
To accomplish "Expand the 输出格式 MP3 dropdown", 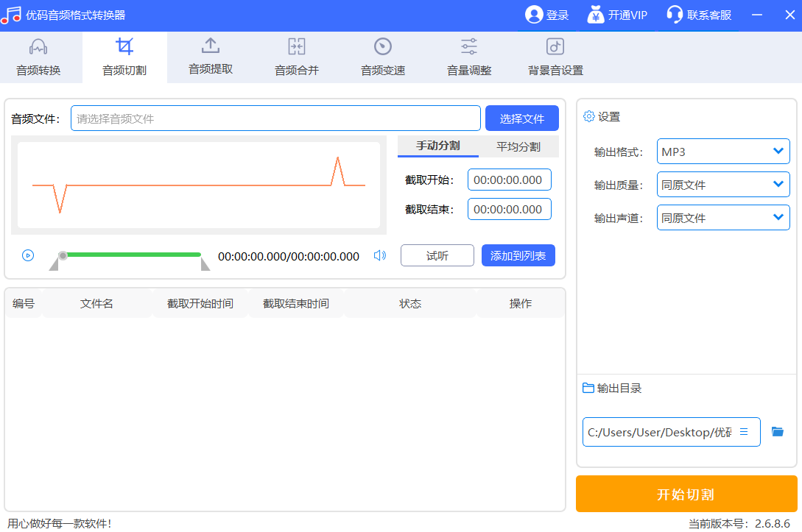I will 723,152.
